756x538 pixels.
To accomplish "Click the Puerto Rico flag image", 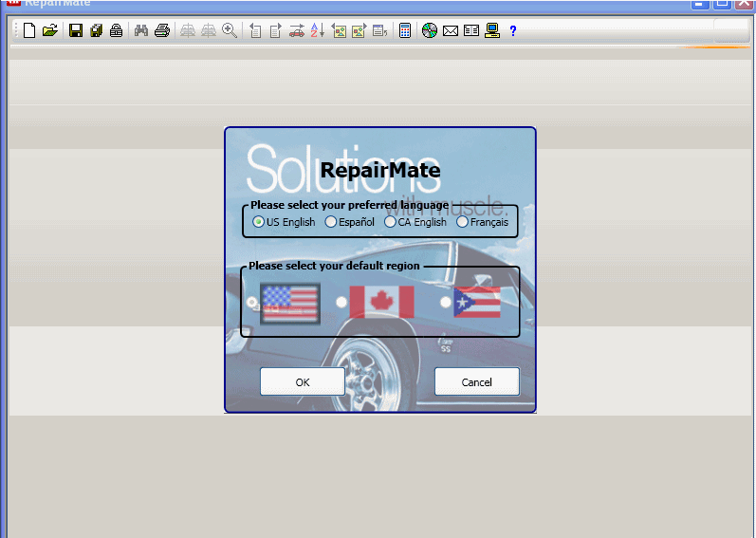I will (x=477, y=303).
